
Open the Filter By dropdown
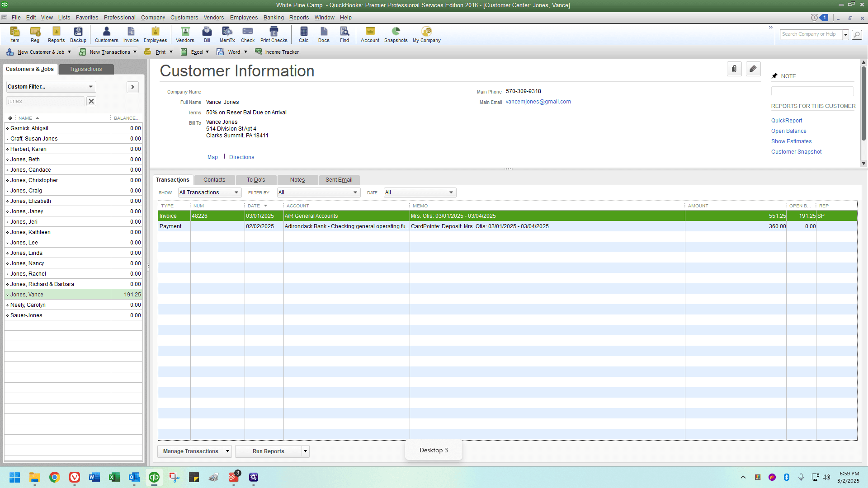click(x=318, y=192)
